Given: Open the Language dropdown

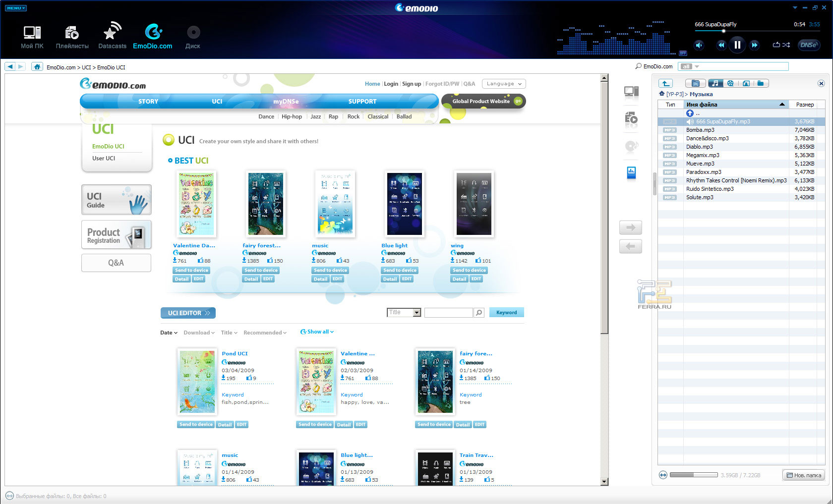Looking at the screenshot, I should point(504,84).
